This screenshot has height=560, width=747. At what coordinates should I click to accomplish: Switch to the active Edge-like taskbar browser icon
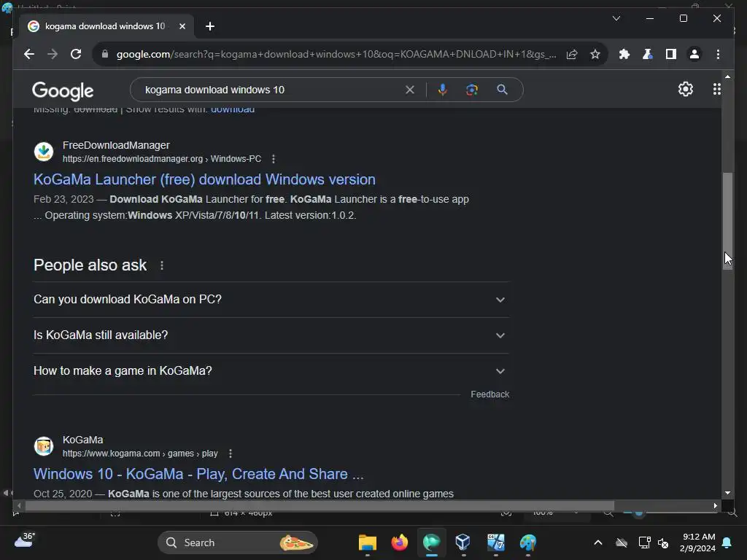pos(432,542)
